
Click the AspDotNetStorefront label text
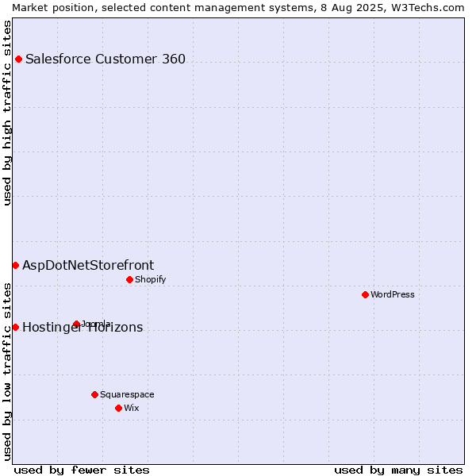pyautogui.click(x=88, y=266)
